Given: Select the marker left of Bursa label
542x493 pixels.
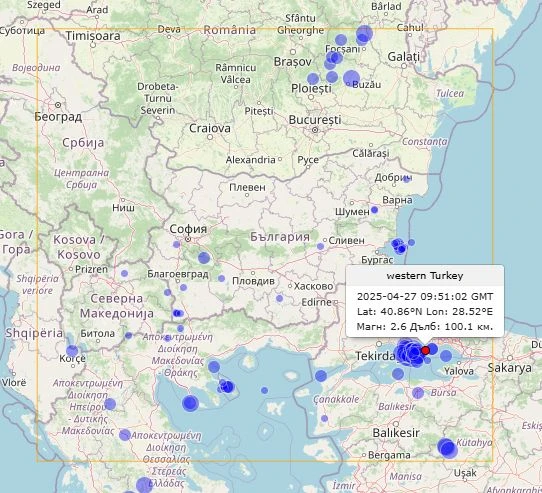Looking at the screenshot, I should pyautogui.click(x=418, y=393).
